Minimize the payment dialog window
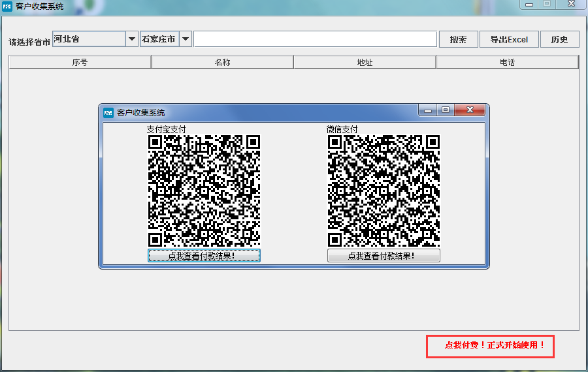588x372 pixels. [x=429, y=110]
